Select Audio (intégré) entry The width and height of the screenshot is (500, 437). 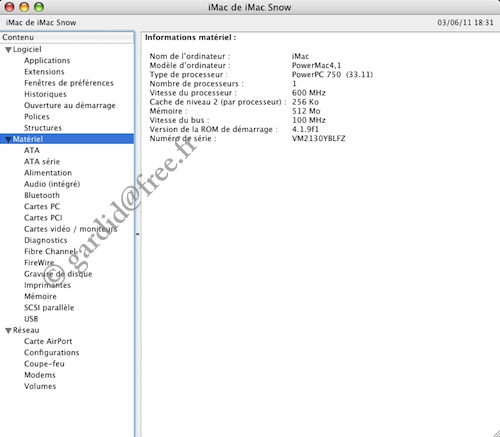click(x=52, y=184)
